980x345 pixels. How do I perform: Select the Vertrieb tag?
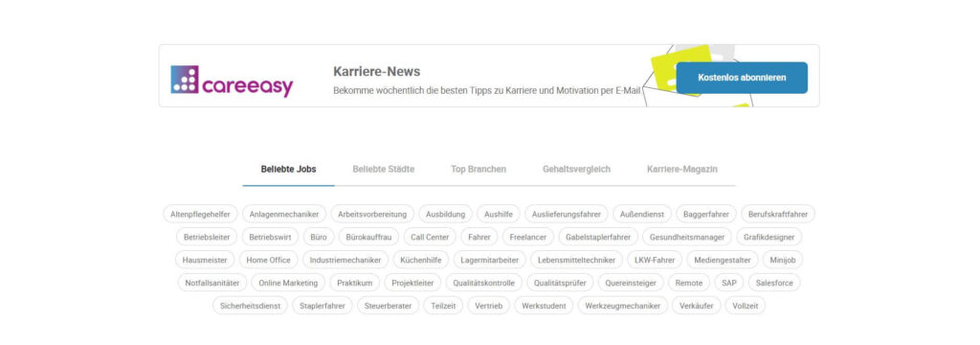pos(489,306)
